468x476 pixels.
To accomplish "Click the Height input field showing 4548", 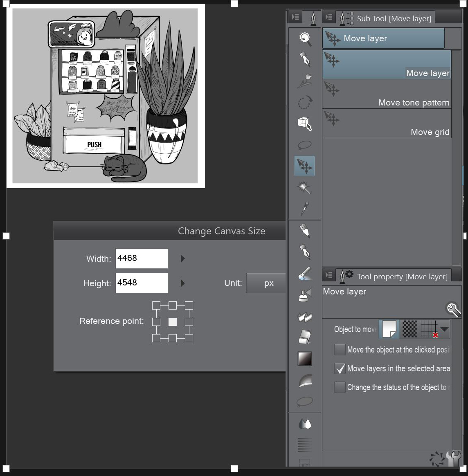I will pyautogui.click(x=142, y=283).
